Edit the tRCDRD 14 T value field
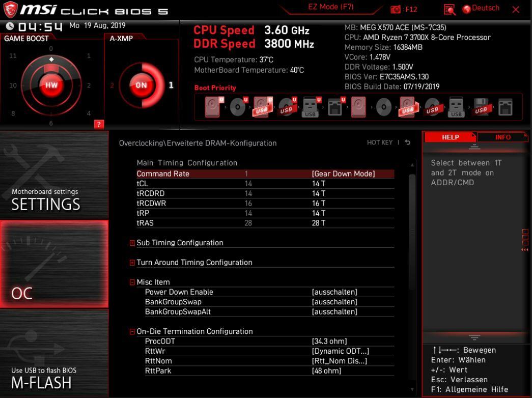The image size is (532, 398). (319, 193)
